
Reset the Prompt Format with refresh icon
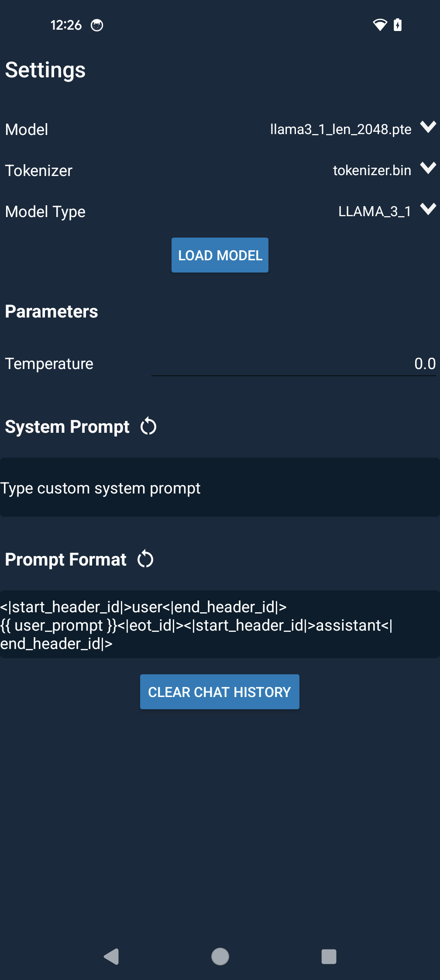145,559
